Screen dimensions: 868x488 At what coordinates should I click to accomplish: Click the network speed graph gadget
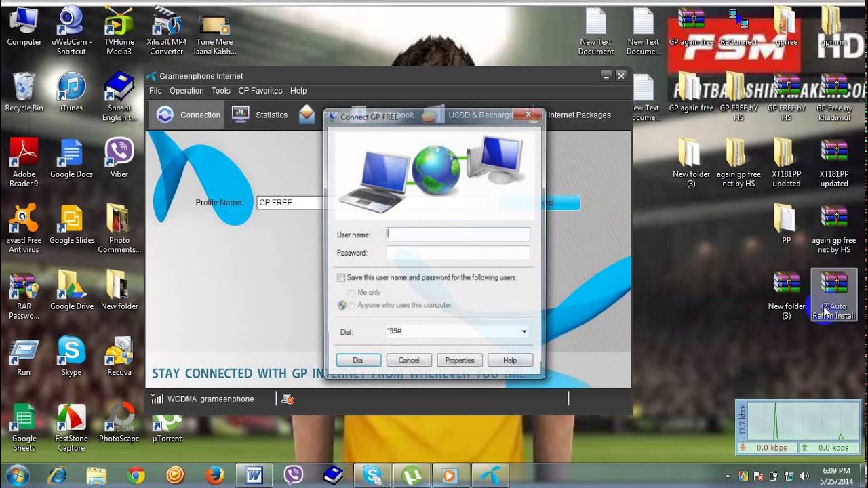point(797,427)
